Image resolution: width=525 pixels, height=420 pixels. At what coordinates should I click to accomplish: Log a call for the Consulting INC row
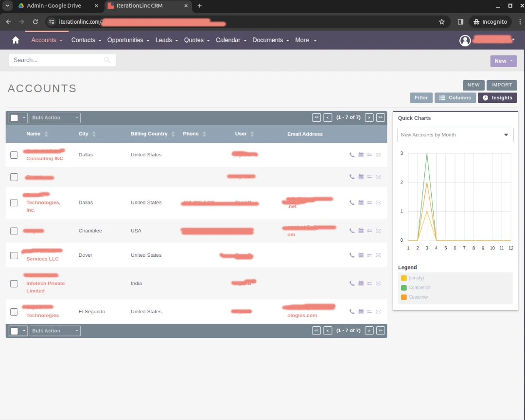pos(351,155)
